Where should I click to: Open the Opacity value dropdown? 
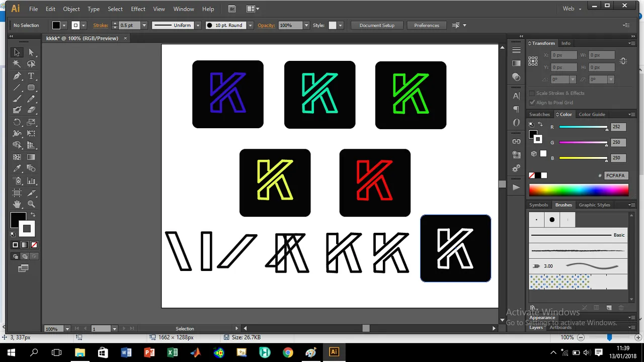coord(306,25)
